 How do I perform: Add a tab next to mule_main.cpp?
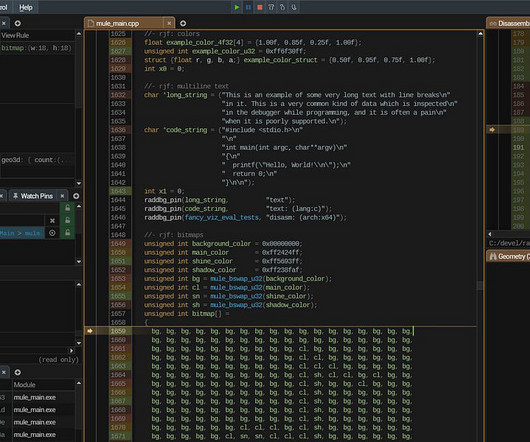(x=183, y=23)
